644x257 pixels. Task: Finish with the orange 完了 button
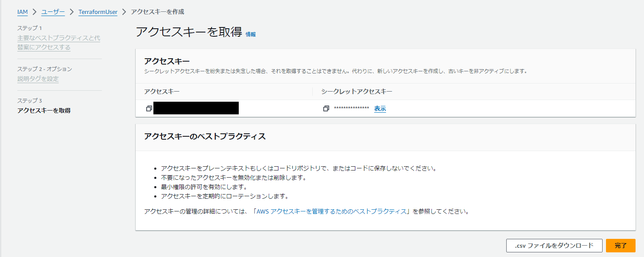pos(621,246)
